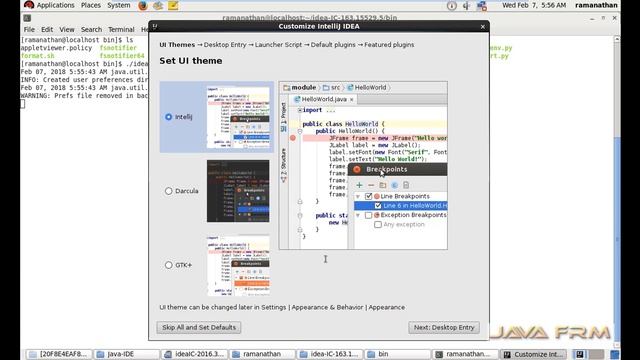Screen dimensions: 640x360
Task: Click the terminal window's title bar icon
Action: (x=27, y=18)
